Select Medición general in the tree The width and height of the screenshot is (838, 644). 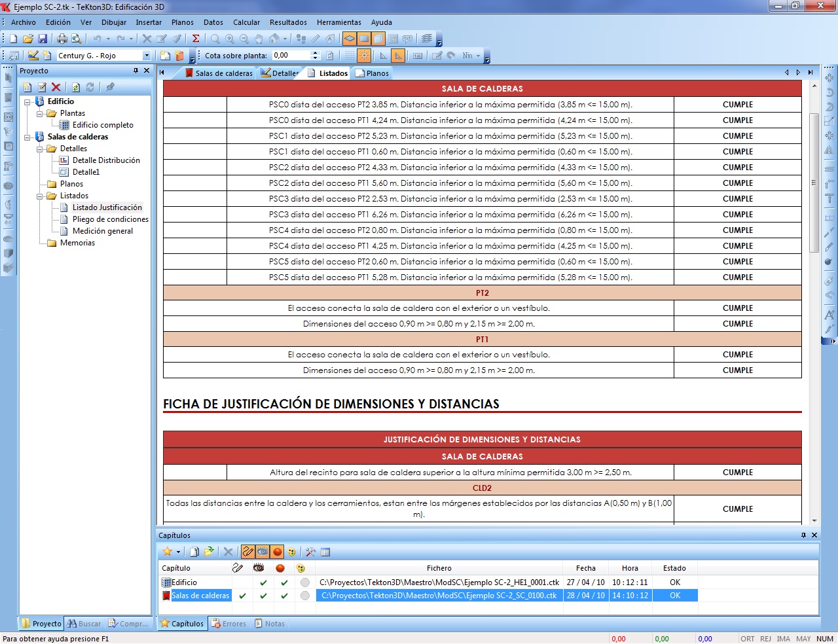(x=103, y=231)
